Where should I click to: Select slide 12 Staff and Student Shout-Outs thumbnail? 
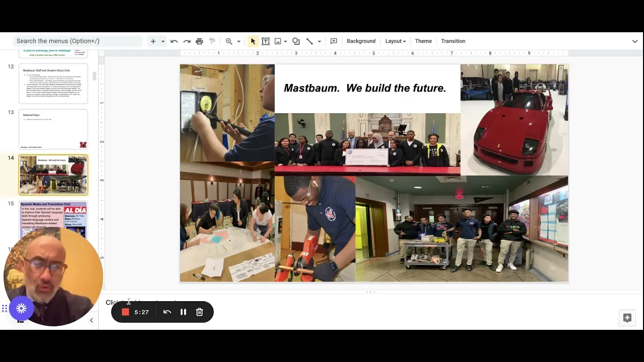(x=53, y=83)
